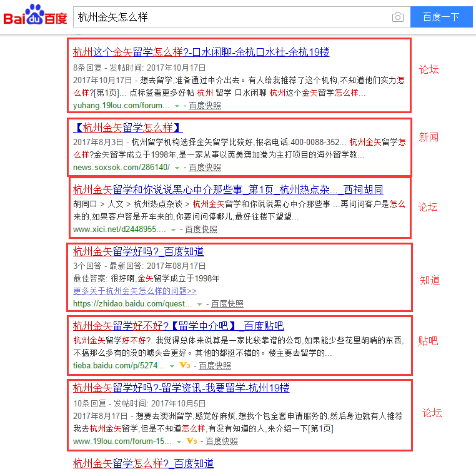Click the news.soxsok.com/286140/ green URL
The image size is (476, 474).
click(121, 168)
